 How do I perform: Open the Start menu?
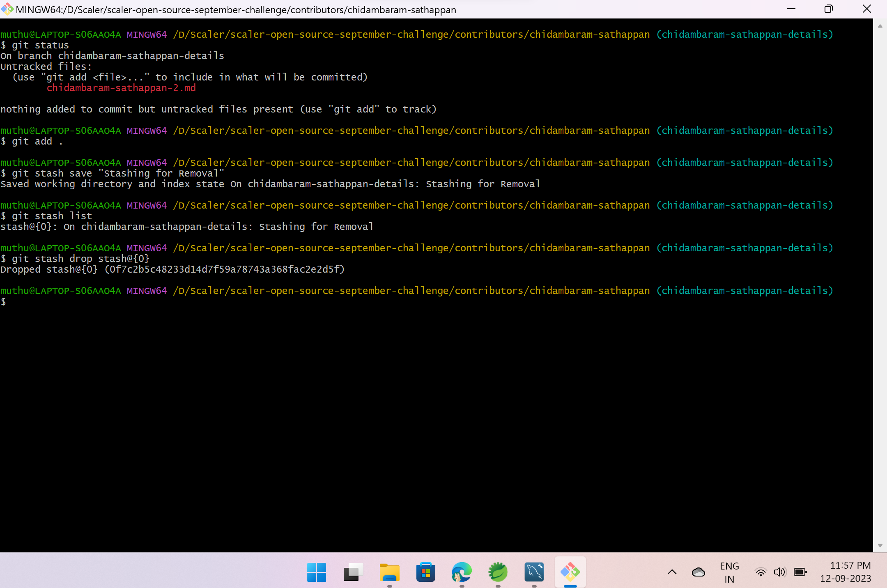click(316, 572)
